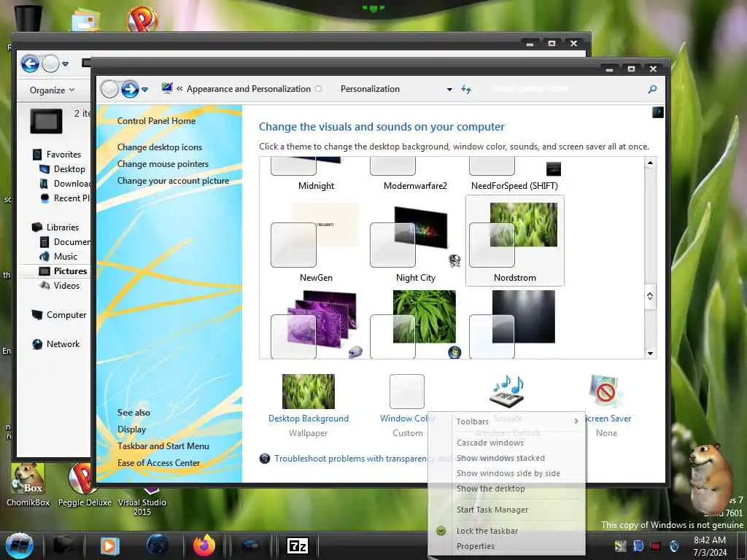Click the theme list scroll up arrow
Viewport: 747px width, 560px height.
650,163
